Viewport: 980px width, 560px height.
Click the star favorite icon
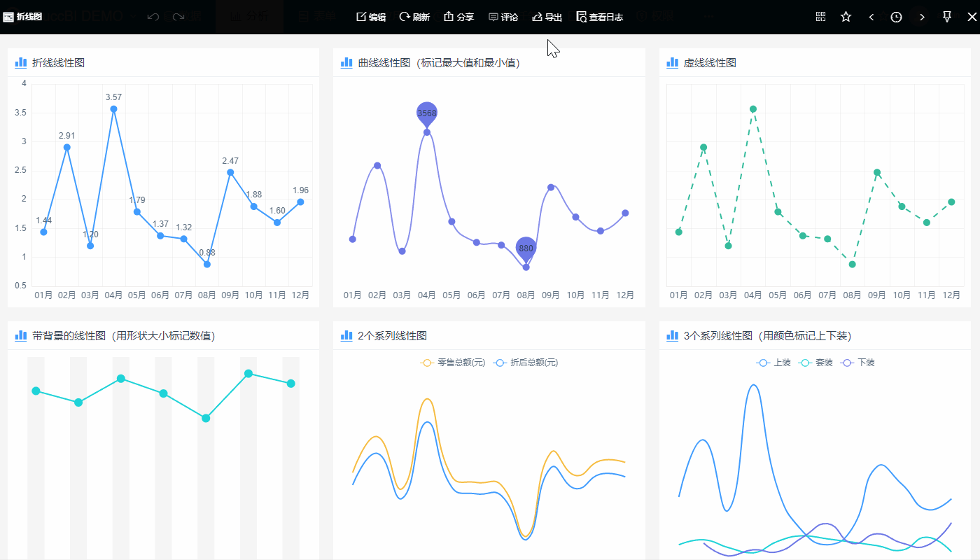coord(846,17)
